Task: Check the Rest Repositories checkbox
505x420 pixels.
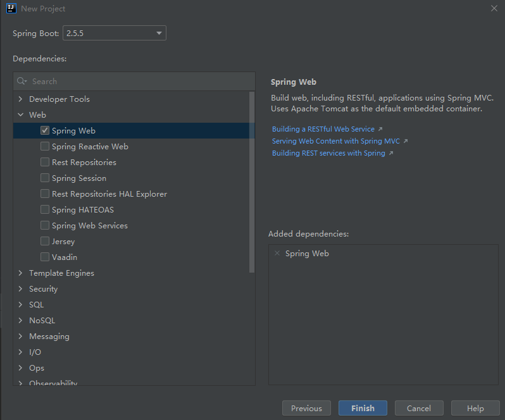Action: point(45,162)
